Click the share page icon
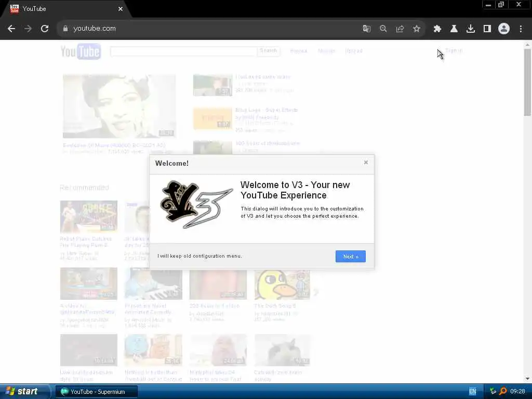Image resolution: width=532 pixels, height=399 pixels. 400,29
